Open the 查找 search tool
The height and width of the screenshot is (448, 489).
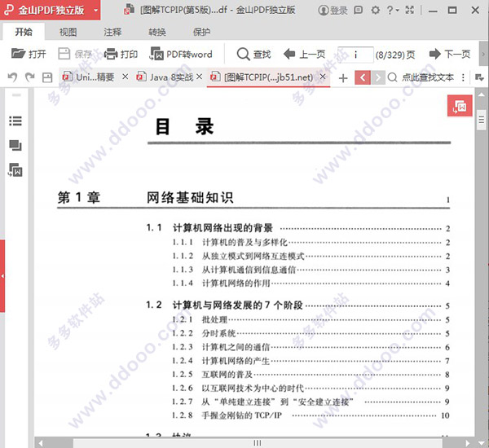[253, 55]
